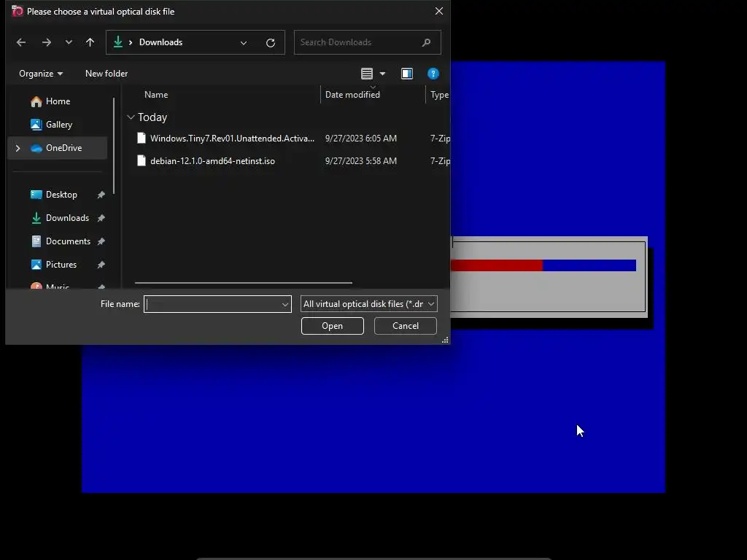
Task: Refresh the Downloads folder
Action: (x=271, y=43)
